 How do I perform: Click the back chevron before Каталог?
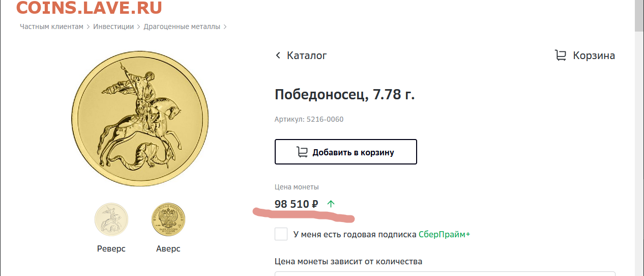coord(278,56)
